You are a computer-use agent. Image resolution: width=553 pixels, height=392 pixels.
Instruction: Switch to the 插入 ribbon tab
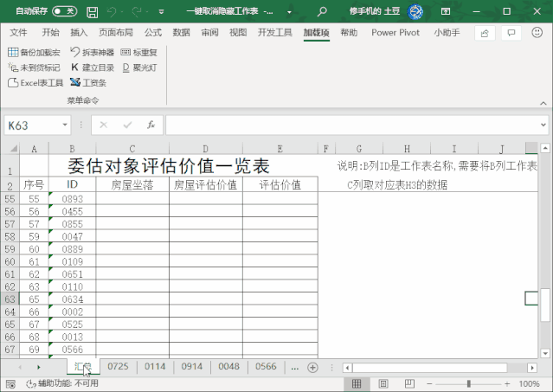click(x=79, y=33)
